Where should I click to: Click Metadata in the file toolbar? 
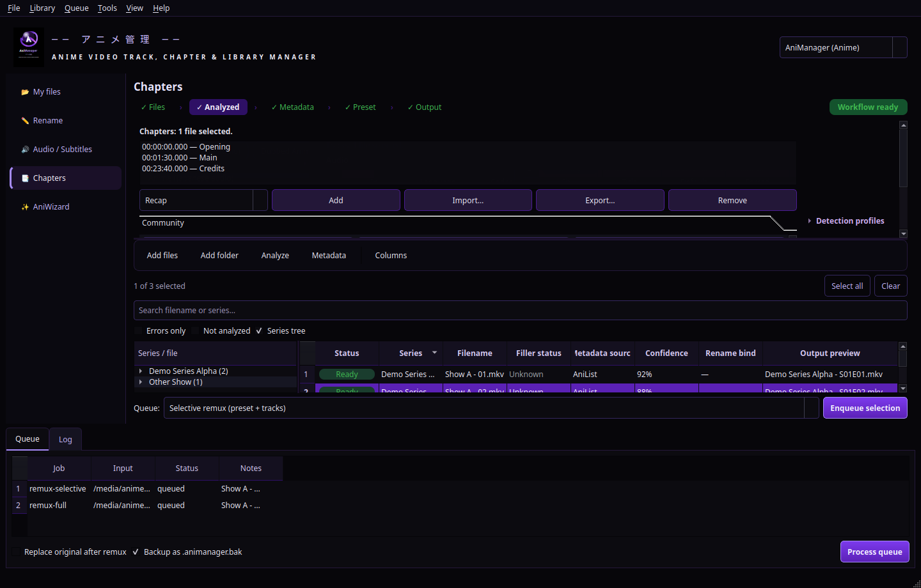coord(329,256)
